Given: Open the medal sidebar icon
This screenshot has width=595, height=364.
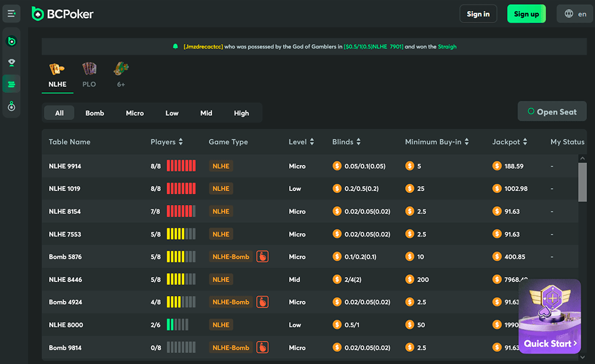Looking at the screenshot, I should click(12, 106).
